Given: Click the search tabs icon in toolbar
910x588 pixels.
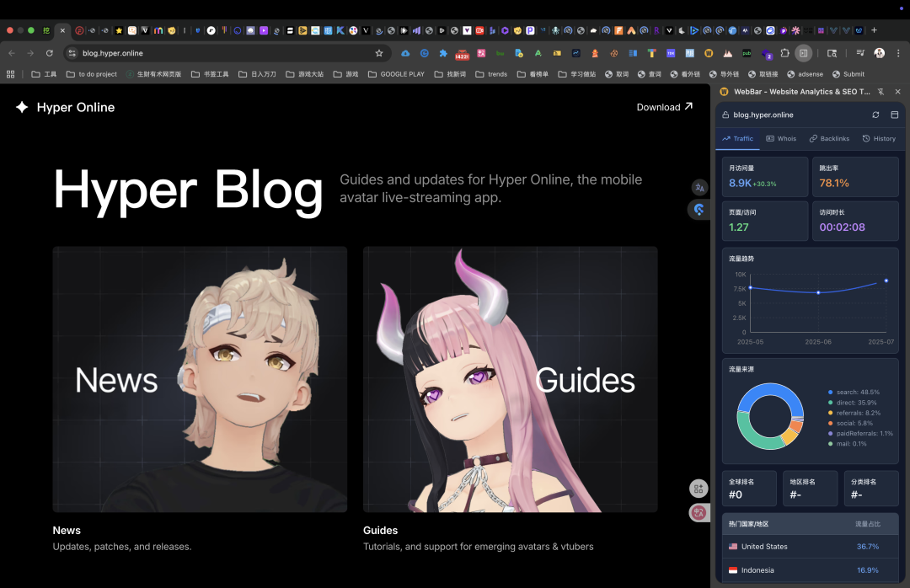Looking at the screenshot, I should click(832, 53).
